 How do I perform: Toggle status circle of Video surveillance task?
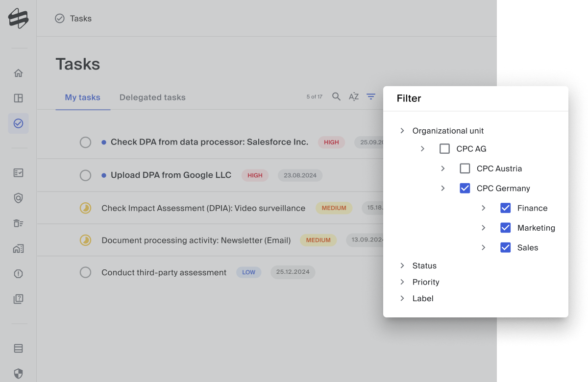tap(85, 208)
